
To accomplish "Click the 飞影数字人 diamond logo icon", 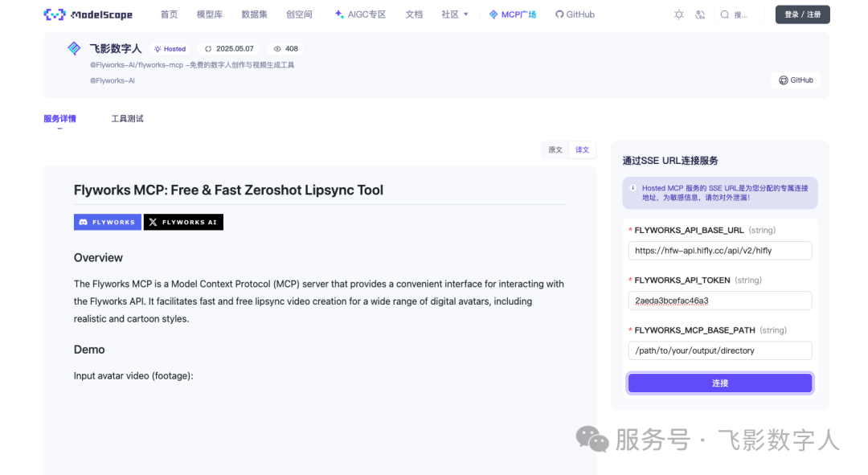I will pos(74,49).
